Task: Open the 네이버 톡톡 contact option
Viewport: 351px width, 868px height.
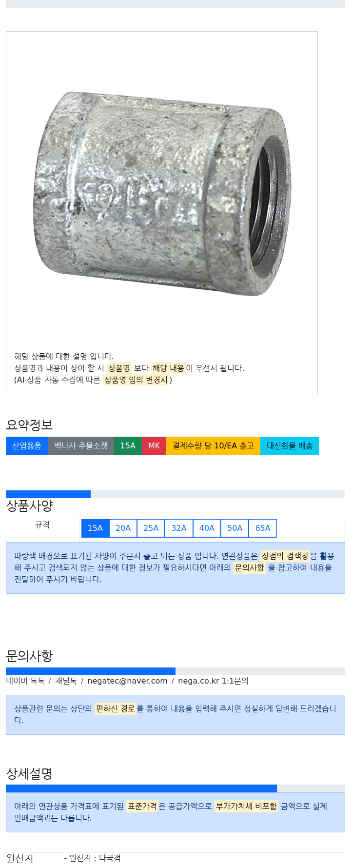Action: [x=25, y=681]
